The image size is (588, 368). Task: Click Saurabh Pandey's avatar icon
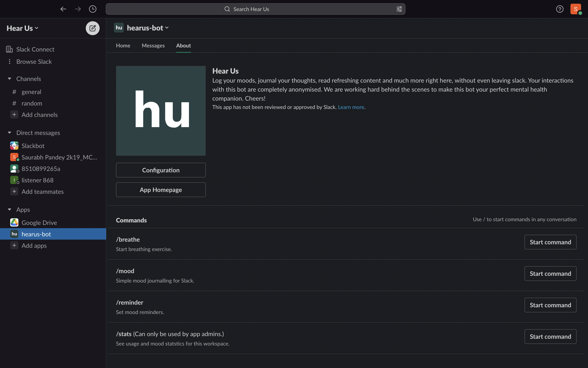click(14, 157)
